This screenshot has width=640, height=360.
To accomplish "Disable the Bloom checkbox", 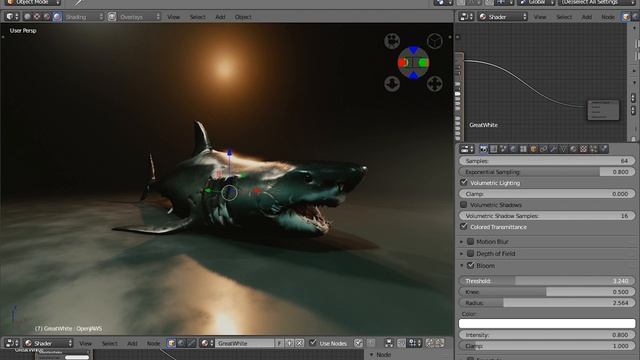I will [470, 265].
